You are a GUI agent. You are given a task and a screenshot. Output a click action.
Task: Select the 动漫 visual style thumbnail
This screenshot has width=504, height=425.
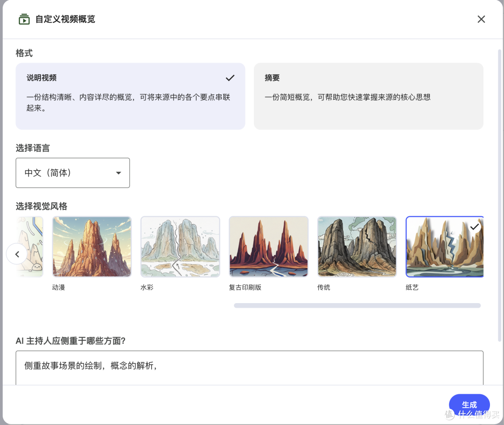[91, 247]
